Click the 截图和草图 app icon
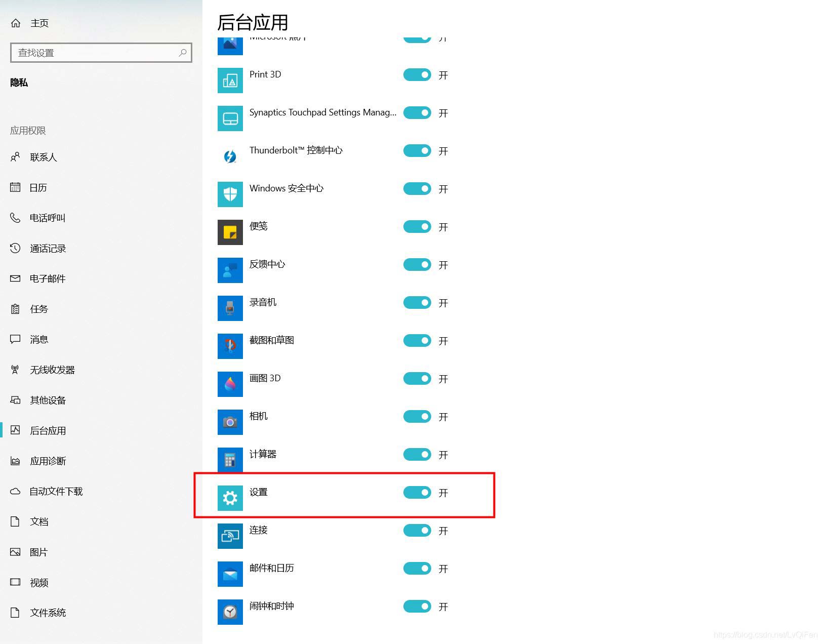 click(x=230, y=346)
